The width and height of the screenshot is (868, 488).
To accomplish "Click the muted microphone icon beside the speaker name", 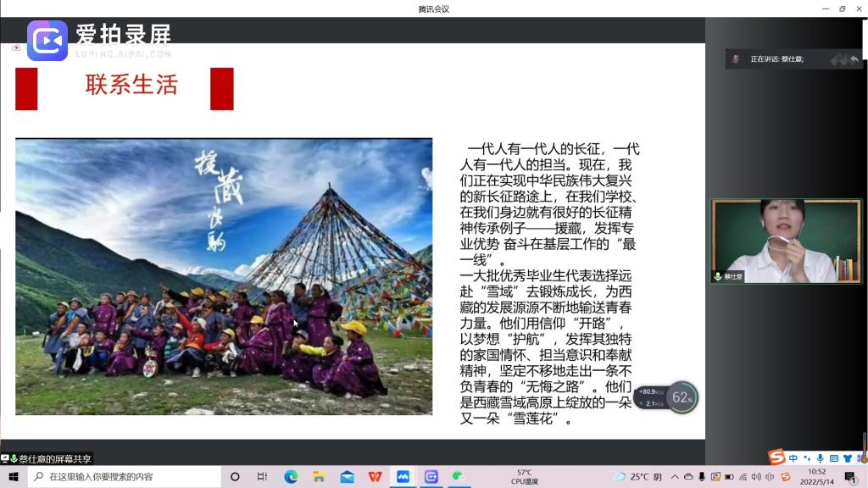I will click(736, 58).
